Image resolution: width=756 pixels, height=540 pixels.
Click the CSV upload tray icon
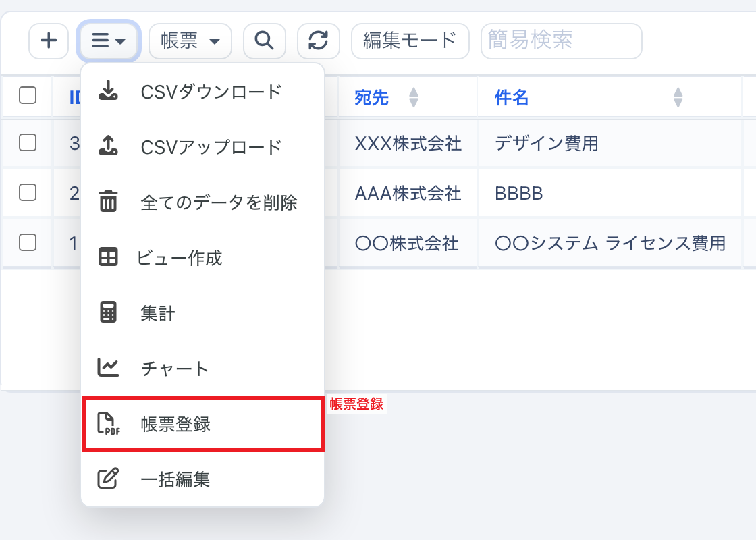coord(108,145)
